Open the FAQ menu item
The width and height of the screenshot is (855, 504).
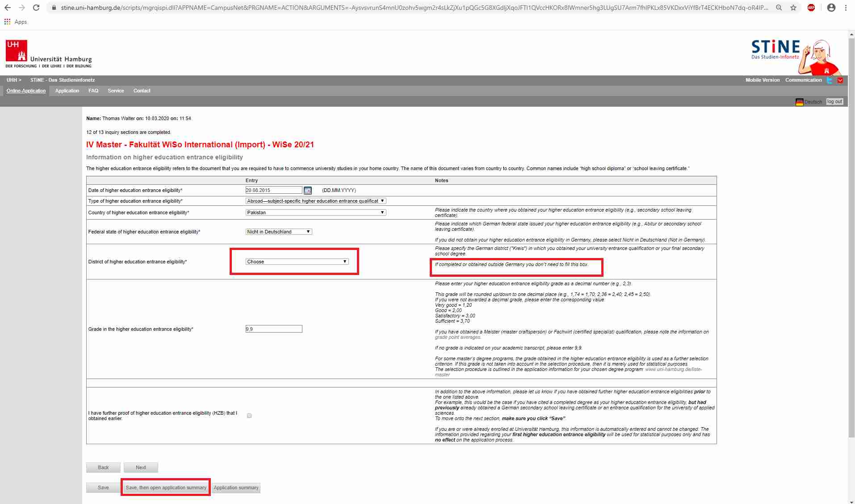point(93,91)
